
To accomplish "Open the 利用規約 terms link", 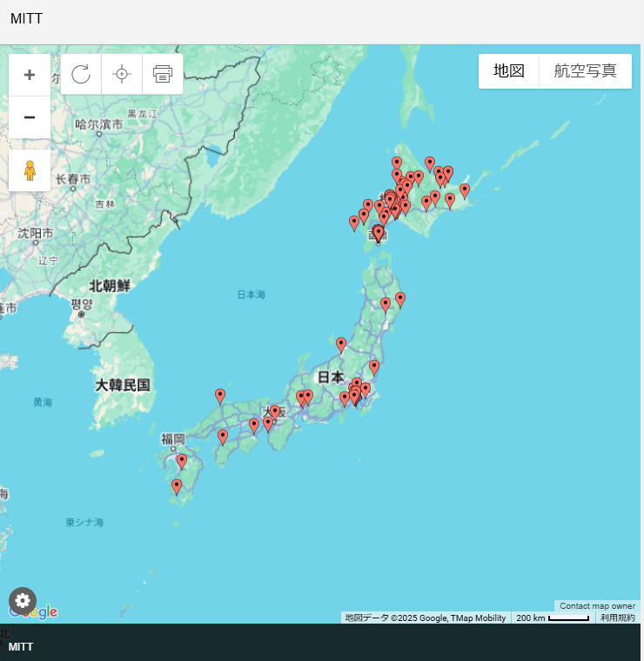I will point(618,618).
